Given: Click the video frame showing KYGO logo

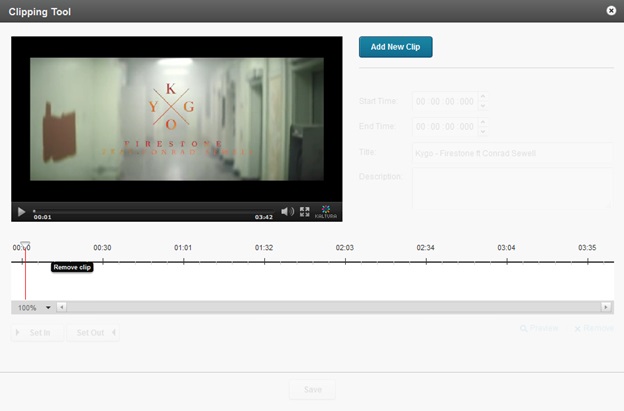Looking at the screenshot, I should click(177, 119).
